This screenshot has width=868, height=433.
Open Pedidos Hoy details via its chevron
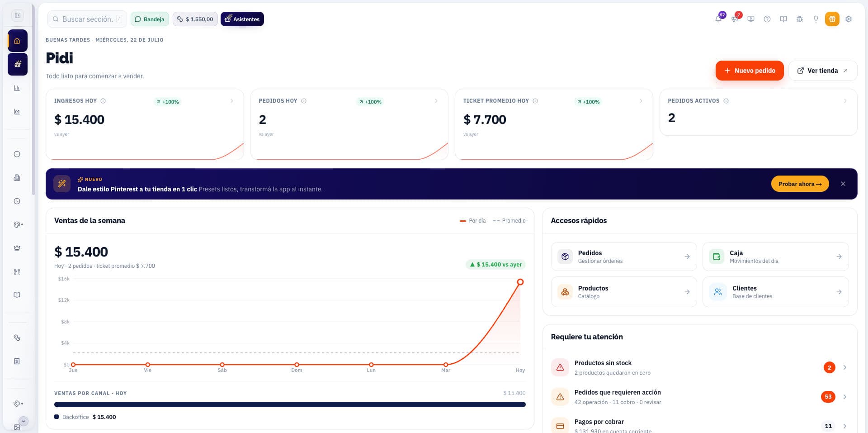(436, 101)
